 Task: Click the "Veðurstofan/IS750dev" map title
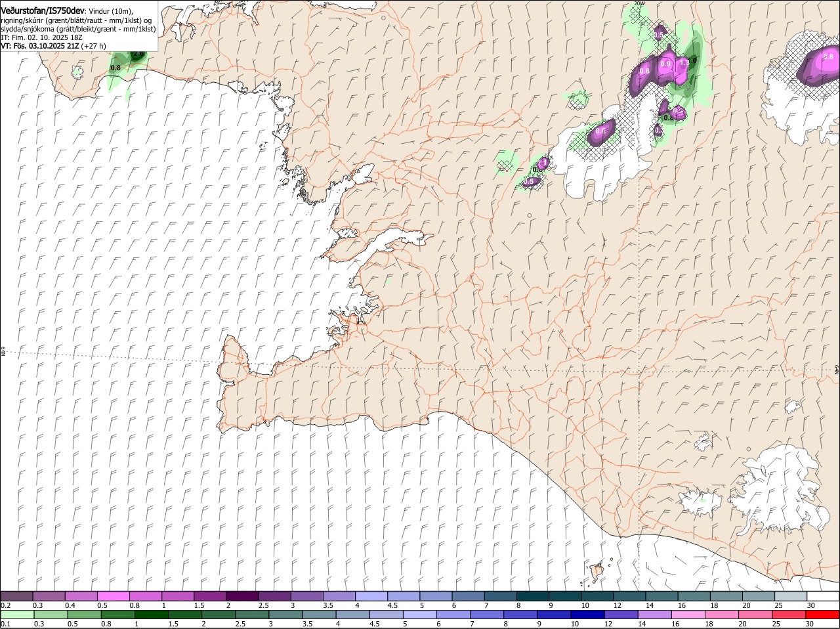43,11
